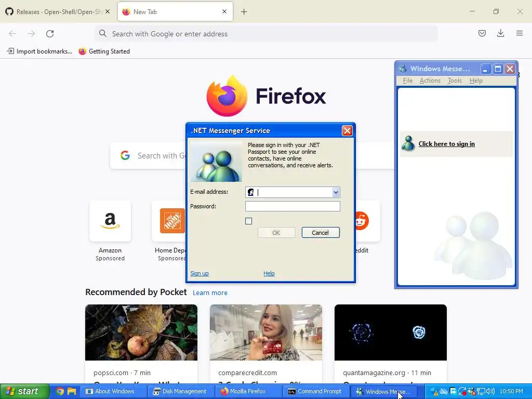Open the Firefox hamburger menu icon
This screenshot has height=399, width=532.
coord(519,33)
